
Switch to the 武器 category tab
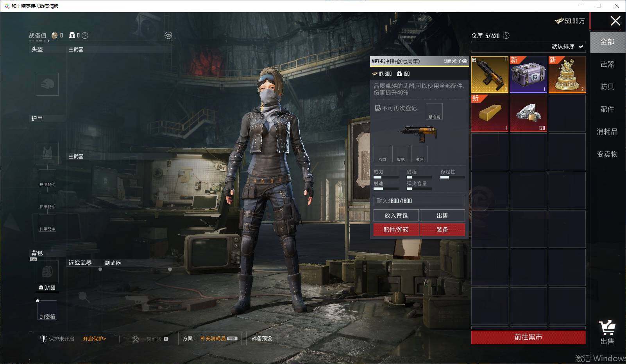pyautogui.click(x=607, y=64)
